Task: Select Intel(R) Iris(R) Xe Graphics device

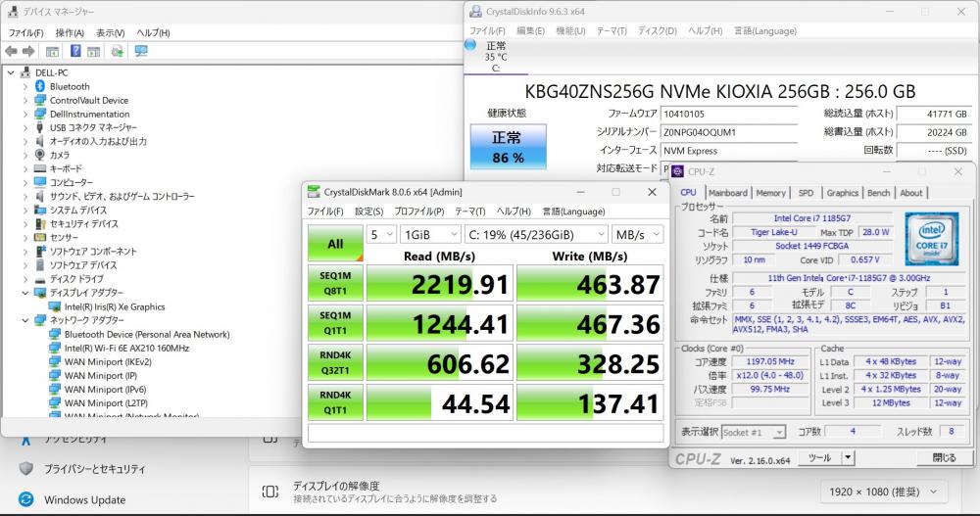Action: pos(115,306)
